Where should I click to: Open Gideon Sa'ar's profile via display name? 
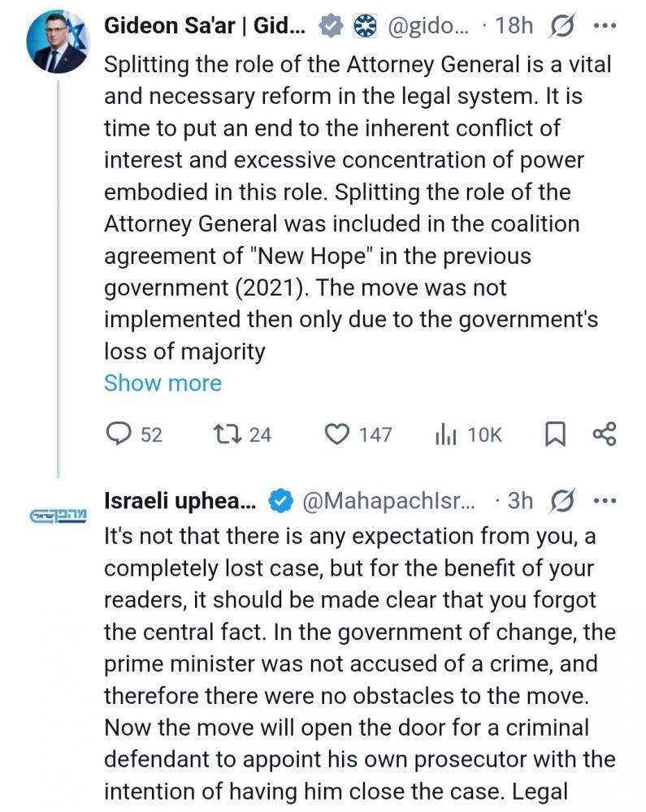(x=204, y=26)
